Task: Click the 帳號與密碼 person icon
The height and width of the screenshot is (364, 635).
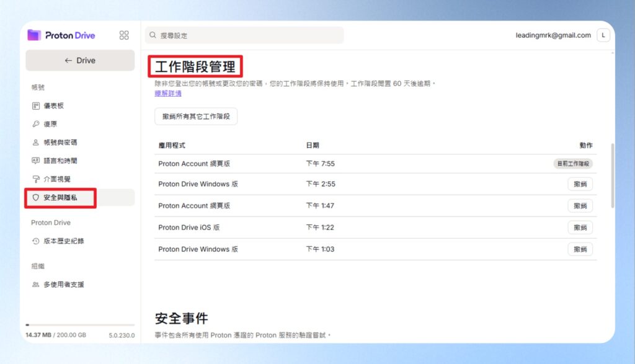Action: click(35, 142)
